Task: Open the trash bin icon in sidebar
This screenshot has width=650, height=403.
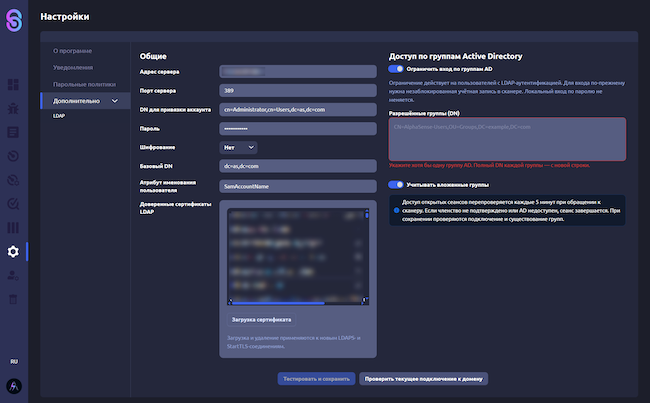Action: [x=13, y=299]
